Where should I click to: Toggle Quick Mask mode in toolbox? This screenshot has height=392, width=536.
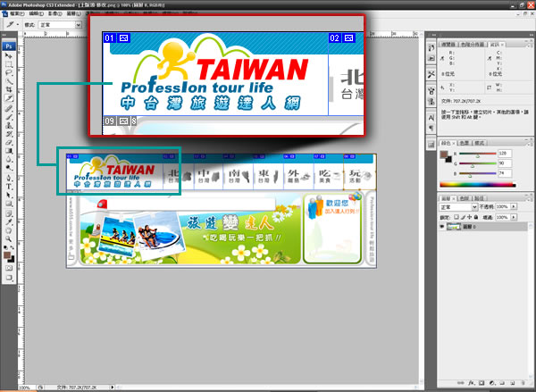(9, 268)
